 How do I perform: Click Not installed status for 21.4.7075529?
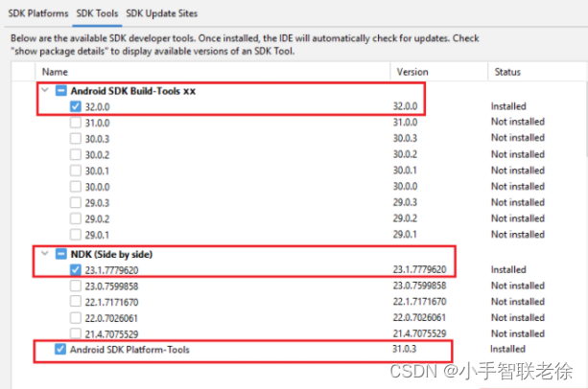point(518,333)
